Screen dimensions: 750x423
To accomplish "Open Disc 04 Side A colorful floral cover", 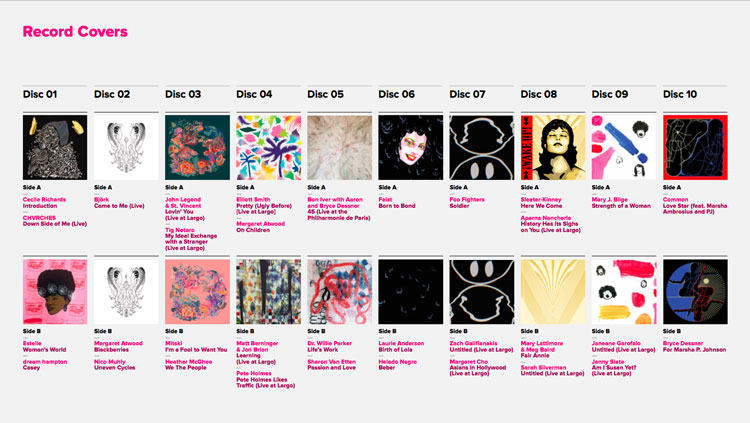I will (268, 147).
